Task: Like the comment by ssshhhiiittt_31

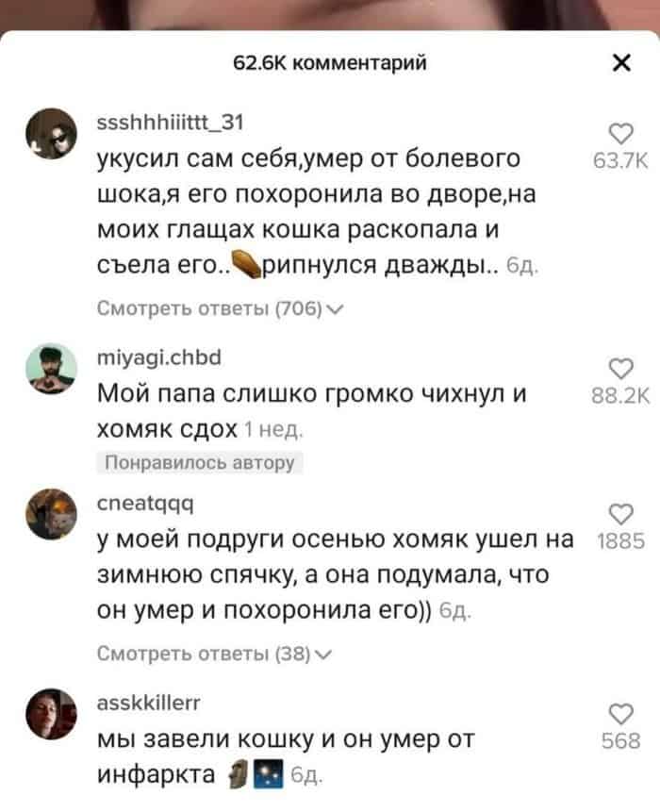Action: click(620, 134)
